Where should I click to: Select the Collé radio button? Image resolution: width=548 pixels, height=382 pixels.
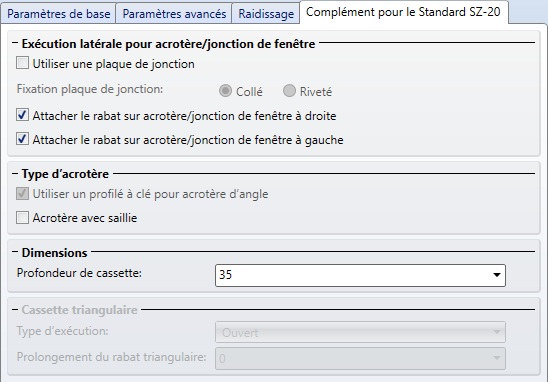pos(225,91)
